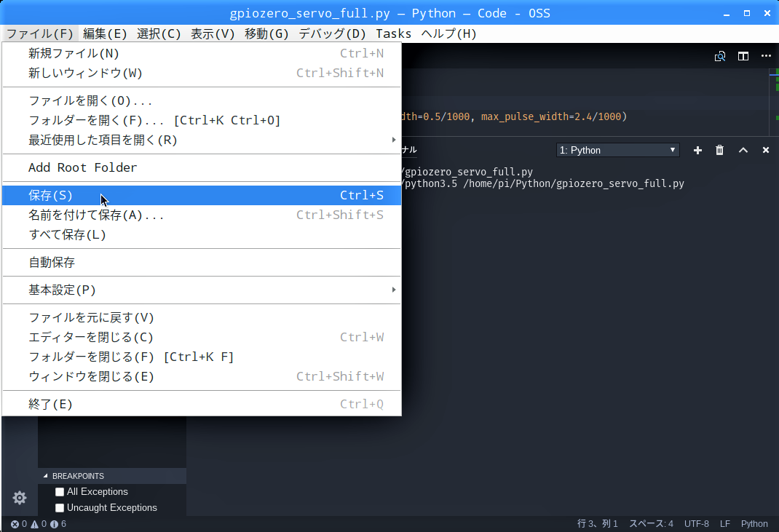
Task: Click the Python language mode status entry
Action: tap(754, 524)
